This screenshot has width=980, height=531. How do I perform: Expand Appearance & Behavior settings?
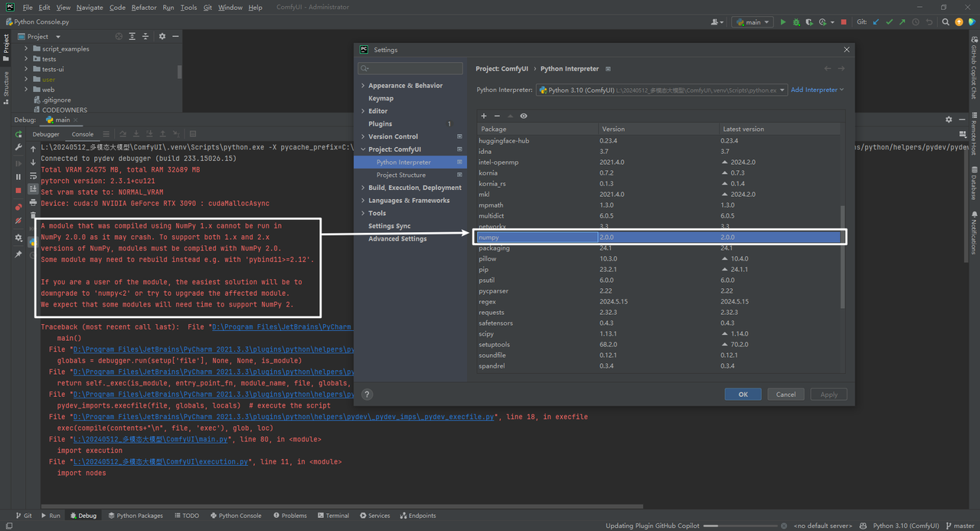click(363, 86)
